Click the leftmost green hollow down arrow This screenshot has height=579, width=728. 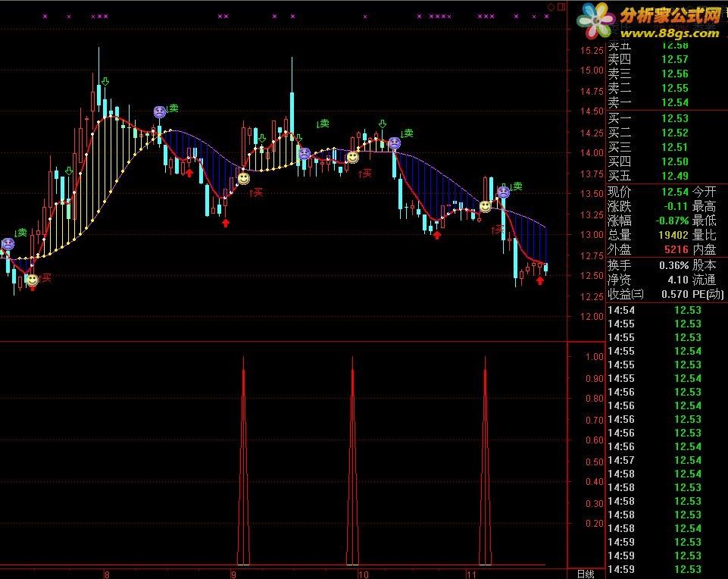(69, 171)
